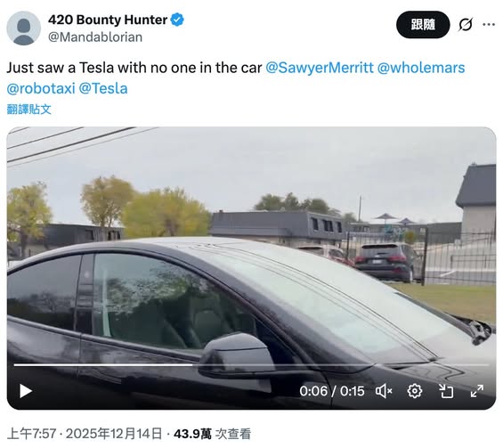The height and width of the screenshot is (448, 503).
Task: Click 翻譯貼文 to translate post
Action: (x=28, y=110)
